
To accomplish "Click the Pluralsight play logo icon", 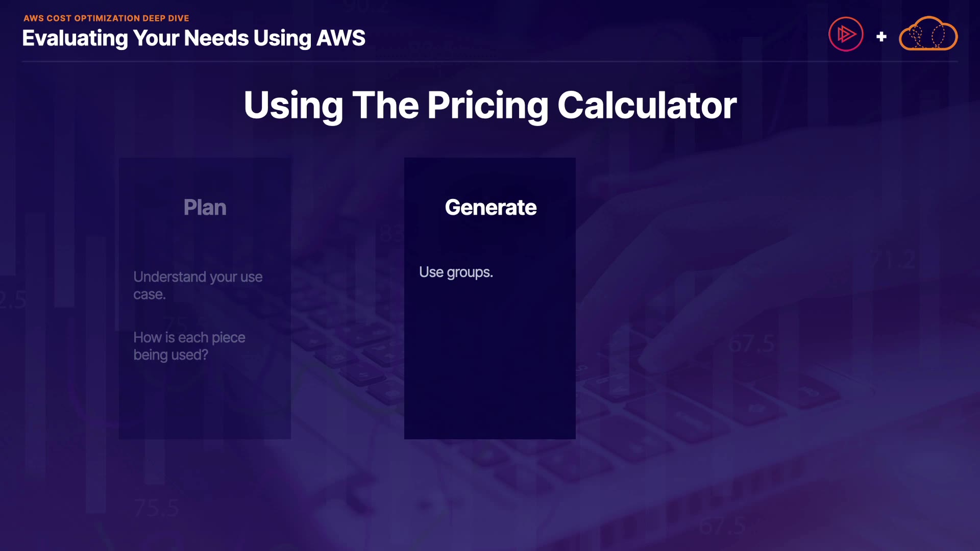I will tap(846, 35).
